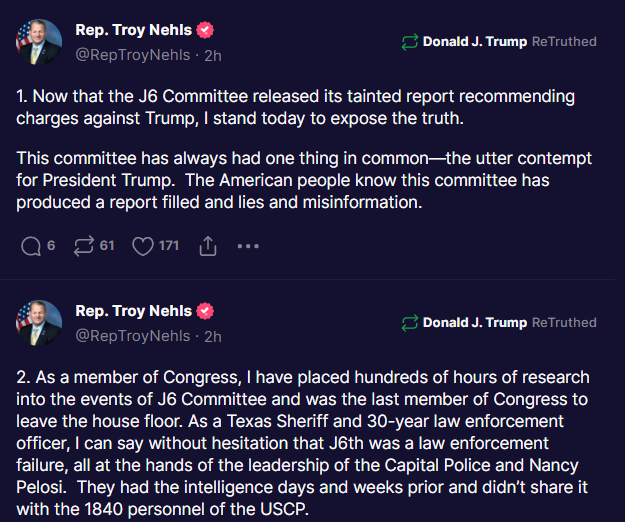The image size is (625, 522).
Task: Open Donald J. Trump profile from second post
Action: click(x=474, y=323)
